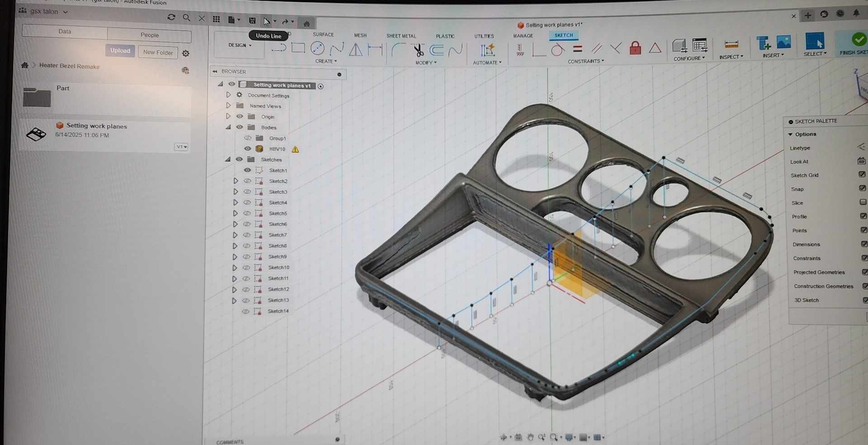The height and width of the screenshot is (445, 868).
Task: Switch to the SHEET METAL tab
Action: coord(401,36)
